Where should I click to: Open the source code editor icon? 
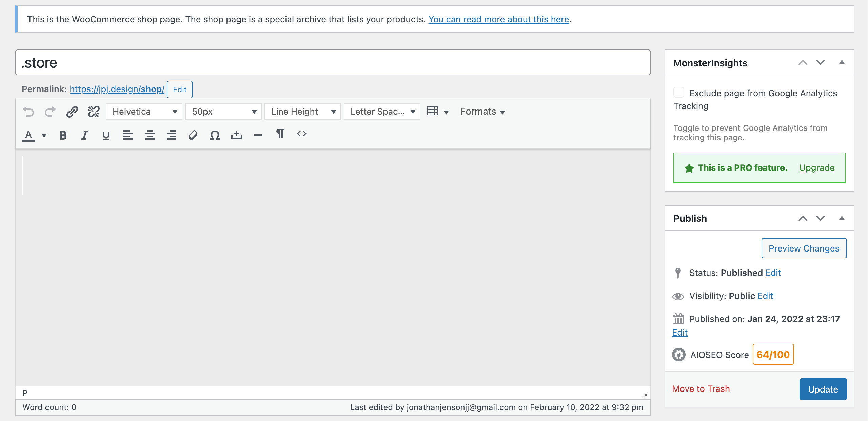click(301, 134)
